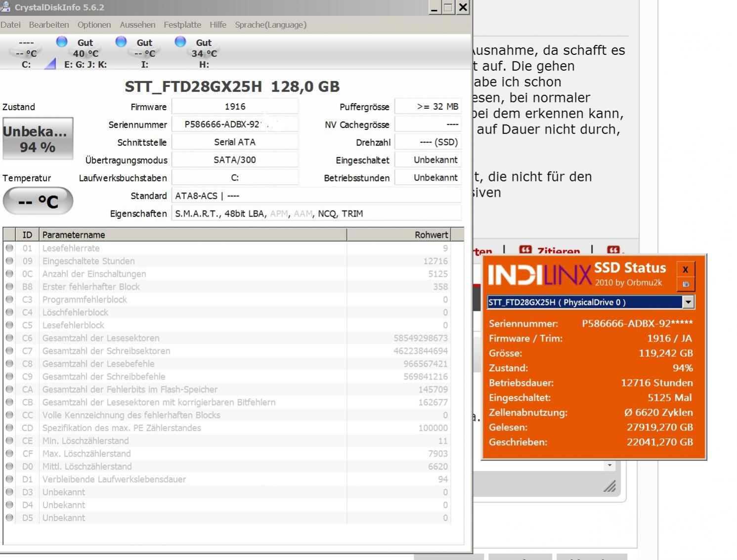Open the Aussehen menu

(x=137, y=25)
